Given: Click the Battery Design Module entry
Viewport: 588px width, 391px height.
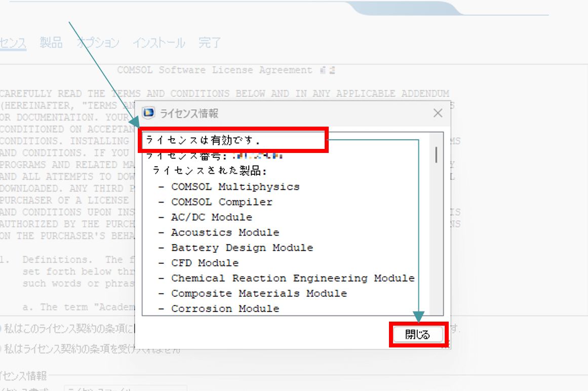Looking at the screenshot, I should pos(242,248).
